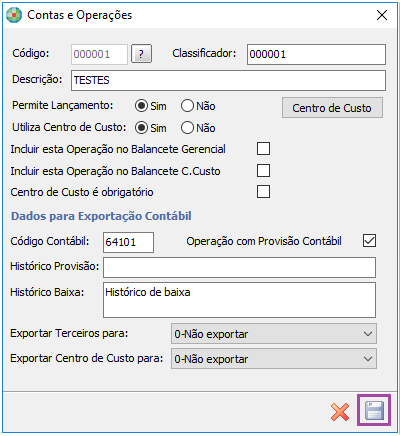Edit the Código Contábil field

(x=128, y=242)
